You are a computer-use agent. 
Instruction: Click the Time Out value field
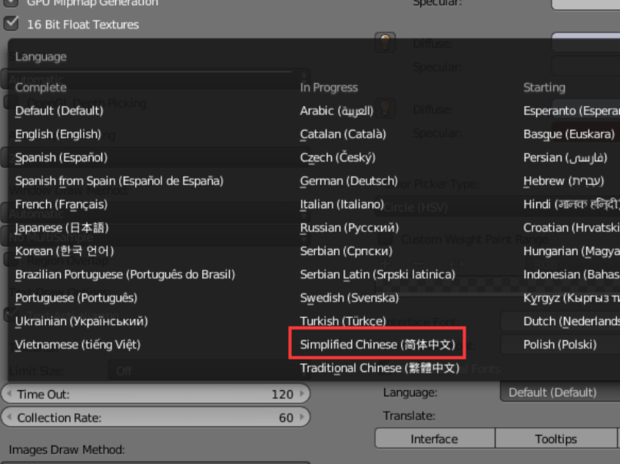(x=156, y=394)
